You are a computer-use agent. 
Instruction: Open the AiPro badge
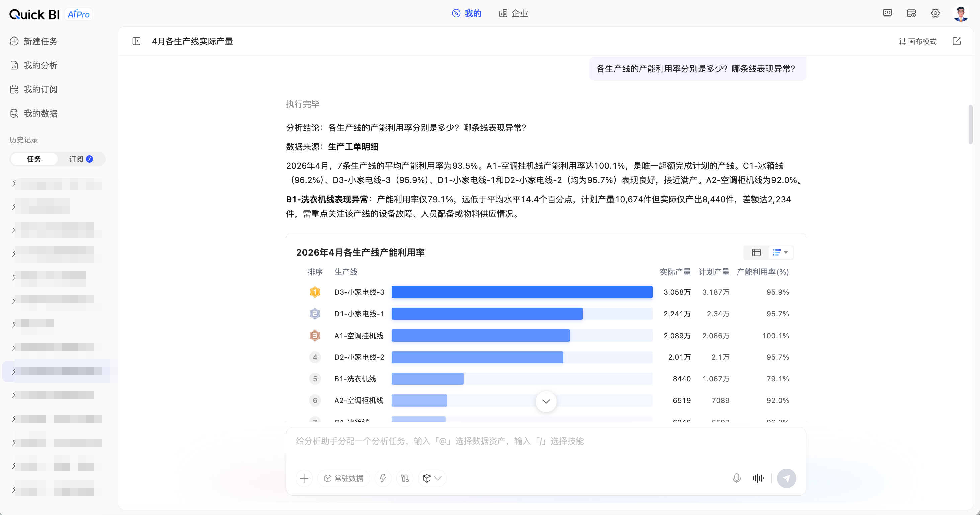(78, 14)
